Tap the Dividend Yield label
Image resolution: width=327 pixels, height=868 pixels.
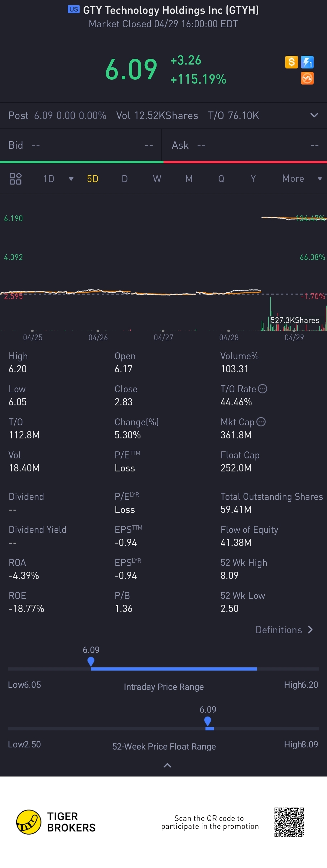pos(37,530)
